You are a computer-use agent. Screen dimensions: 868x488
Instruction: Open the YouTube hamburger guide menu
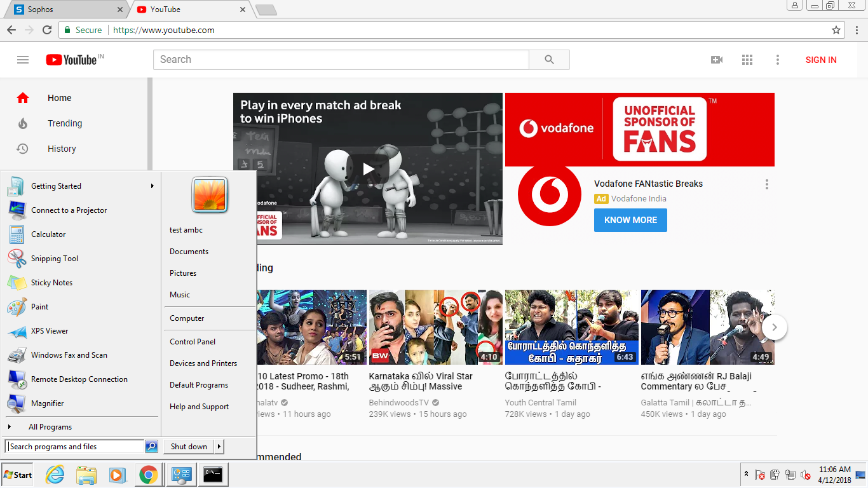(x=23, y=60)
